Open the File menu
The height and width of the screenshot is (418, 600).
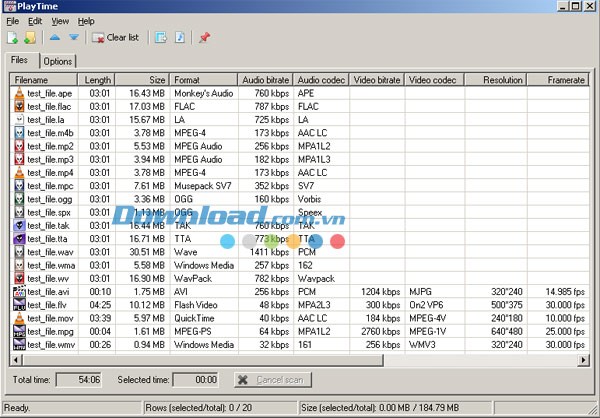point(13,21)
